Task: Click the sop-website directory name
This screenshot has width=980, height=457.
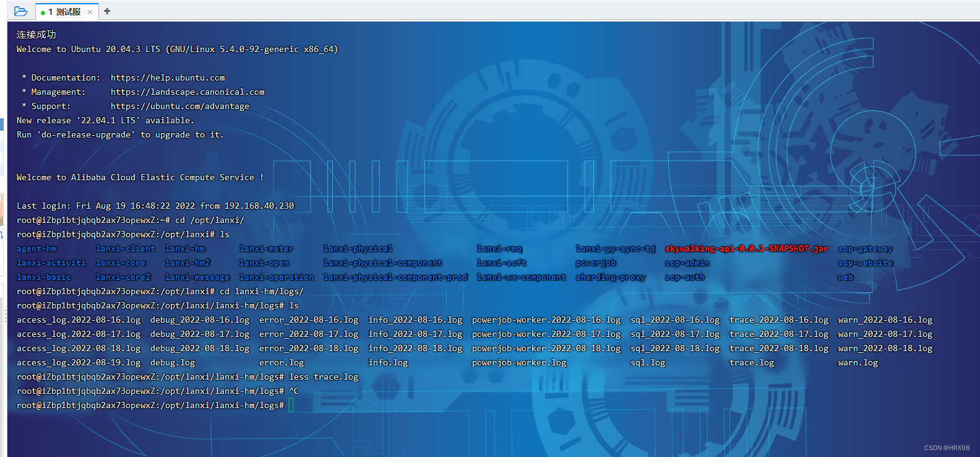Action: 866,263
